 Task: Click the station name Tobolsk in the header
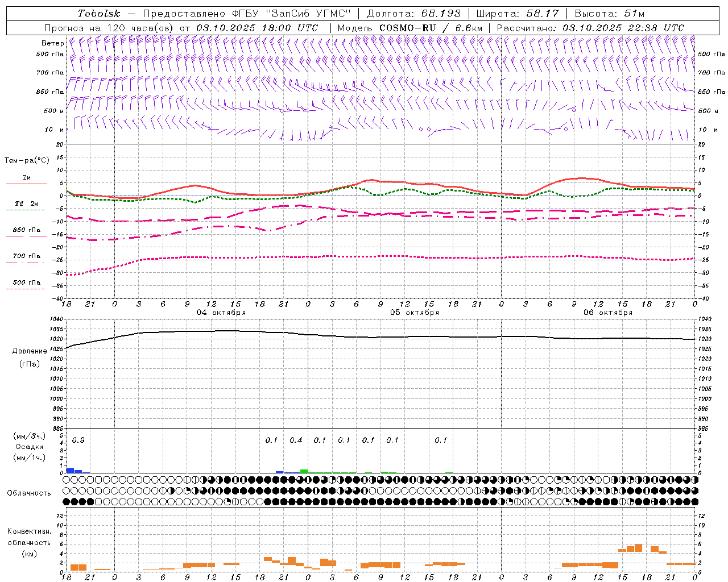[x=100, y=14]
